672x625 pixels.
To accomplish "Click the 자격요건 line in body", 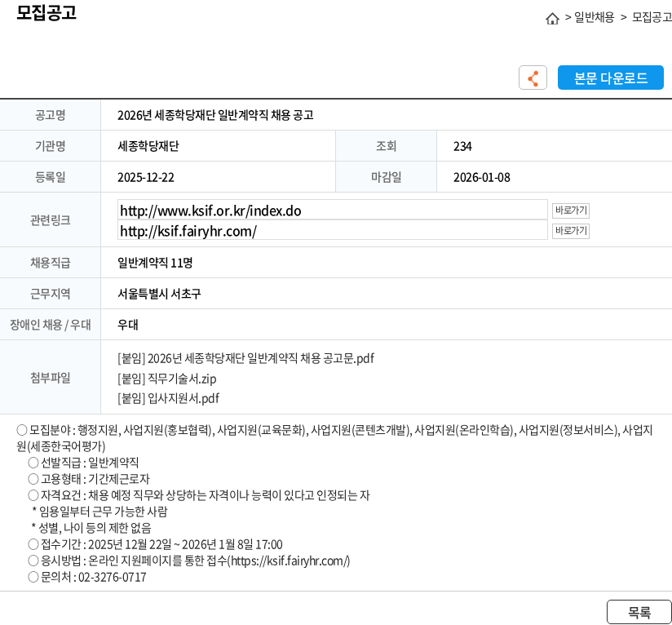I will coord(199,495).
